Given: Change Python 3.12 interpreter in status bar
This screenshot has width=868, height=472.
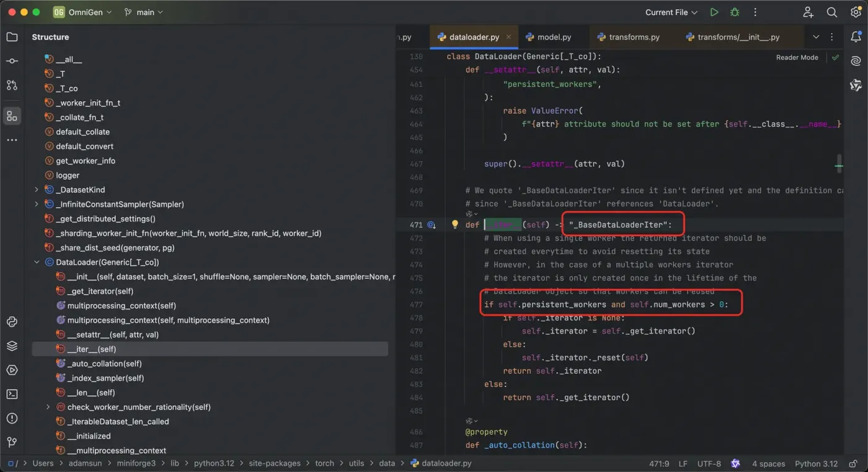Looking at the screenshot, I should [817, 463].
